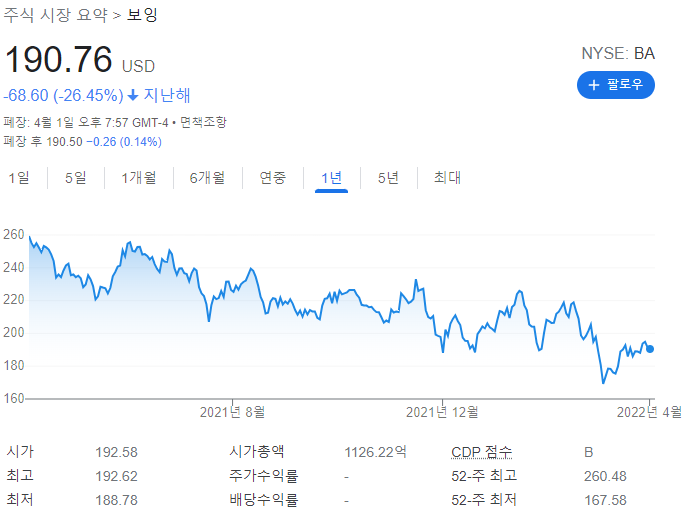The width and height of the screenshot is (684, 510).
Task: Click the 팔로우 follow button
Action: 616,85
